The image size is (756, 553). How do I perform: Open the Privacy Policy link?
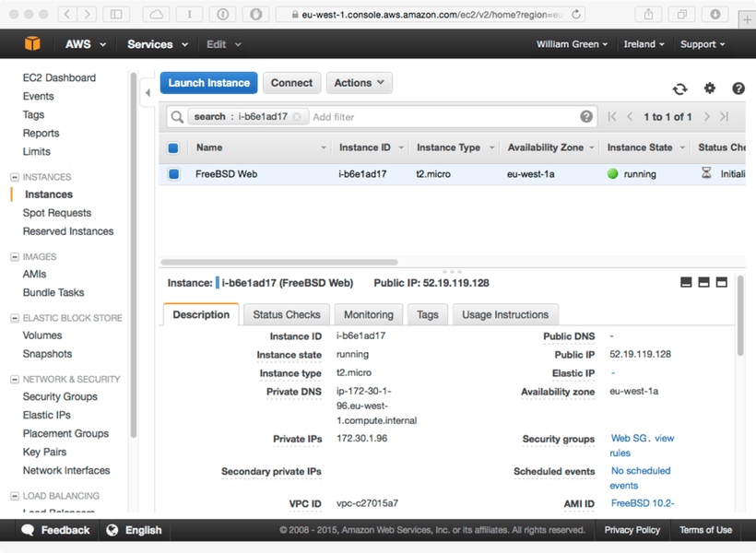click(x=632, y=530)
